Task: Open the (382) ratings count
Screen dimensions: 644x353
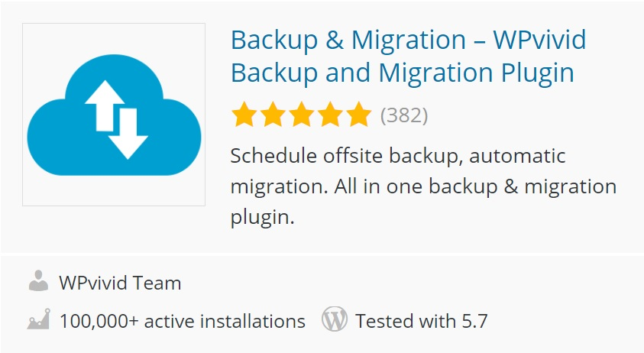Action: 404,115
